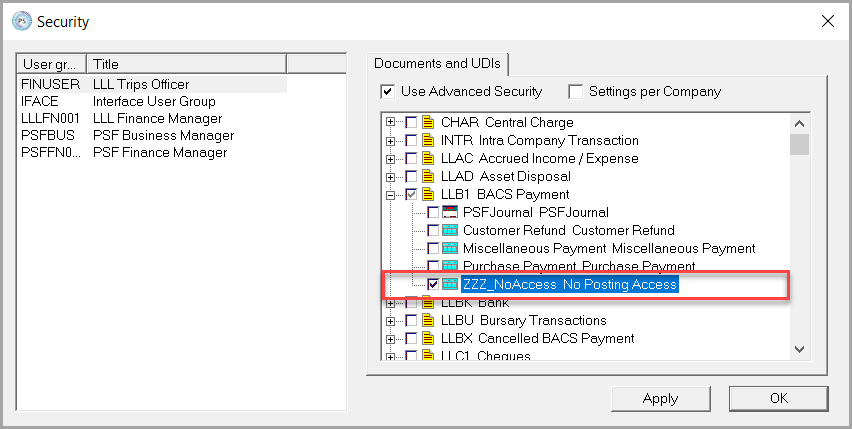Screen dimensions: 852x429
Task: Close the Security dialog
Action: pos(828,21)
